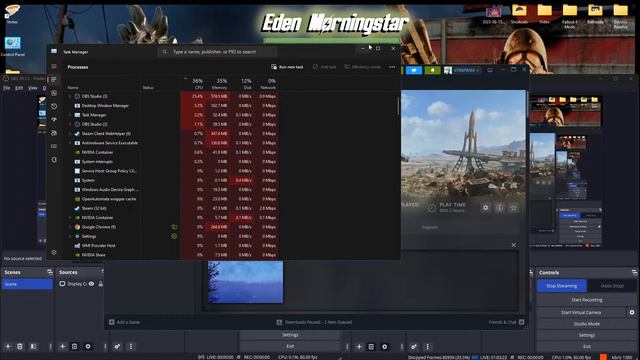Toggle visibility eye of Display Capture source
The image size is (640, 360).
pyautogui.click(x=91, y=284)
